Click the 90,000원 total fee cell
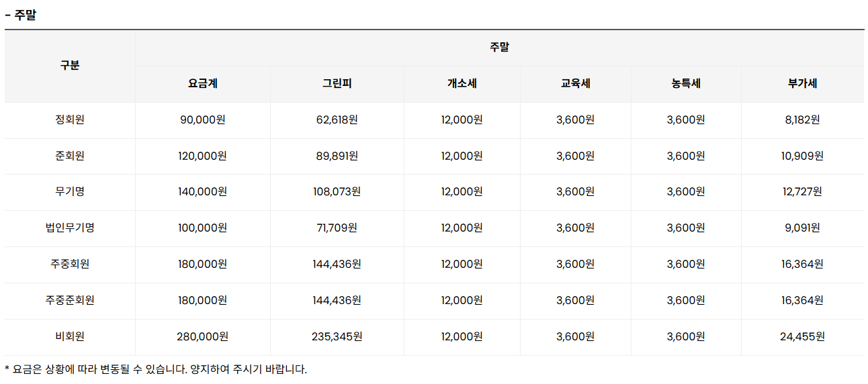868x384 pixels. [202, 120]
